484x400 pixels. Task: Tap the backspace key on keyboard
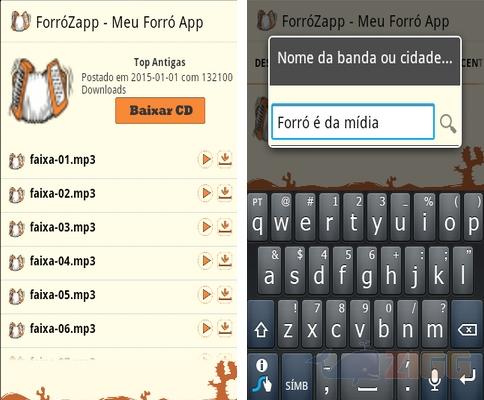468,324
